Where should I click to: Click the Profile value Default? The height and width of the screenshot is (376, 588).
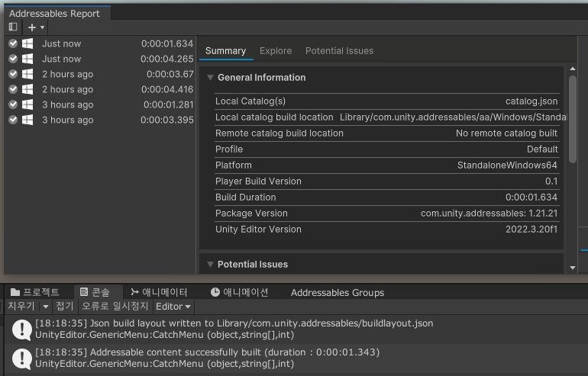542,149
